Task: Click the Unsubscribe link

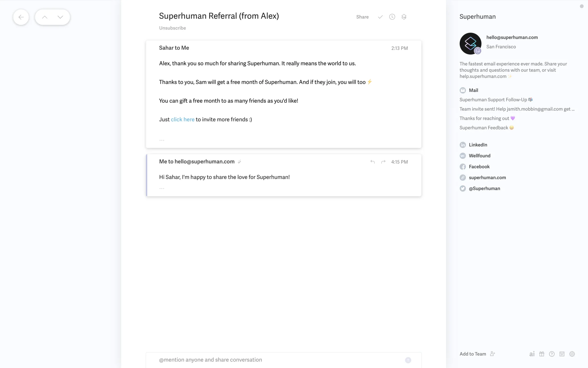Action: [172, 28]
